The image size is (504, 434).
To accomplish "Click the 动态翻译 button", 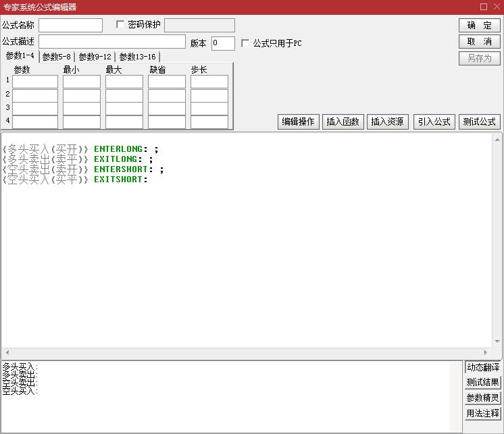I will (x=482, y=367).
